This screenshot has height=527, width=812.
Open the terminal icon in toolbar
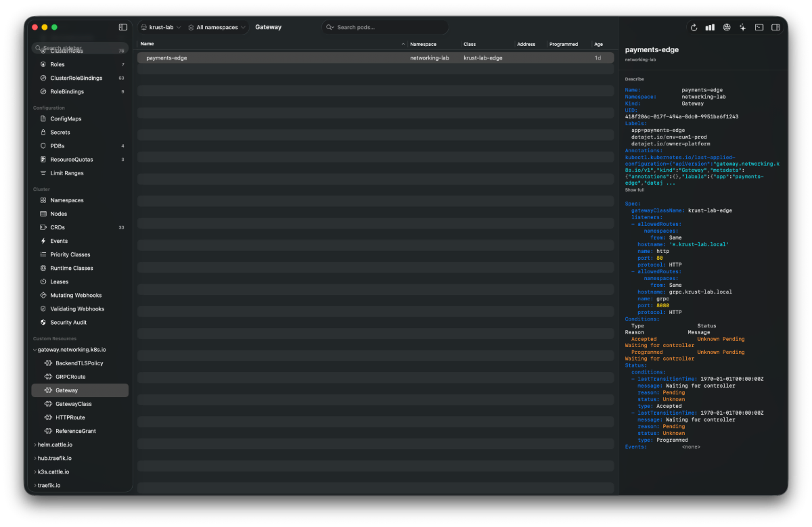759,28
